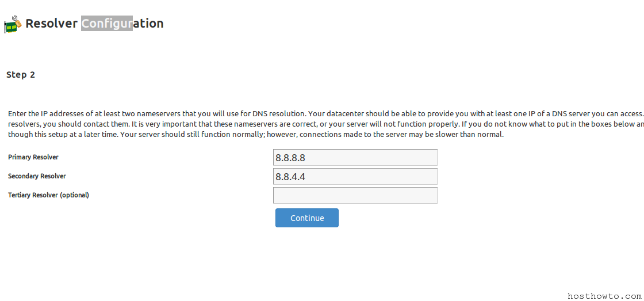The image size is (644, 301).
Task: Focus the Secondary Resolver field containing 8.8.4.4
Action: (355, 177)
